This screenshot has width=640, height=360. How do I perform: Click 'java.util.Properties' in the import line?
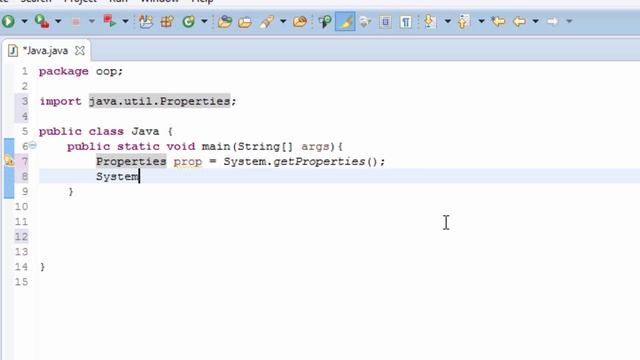(160, 101)
